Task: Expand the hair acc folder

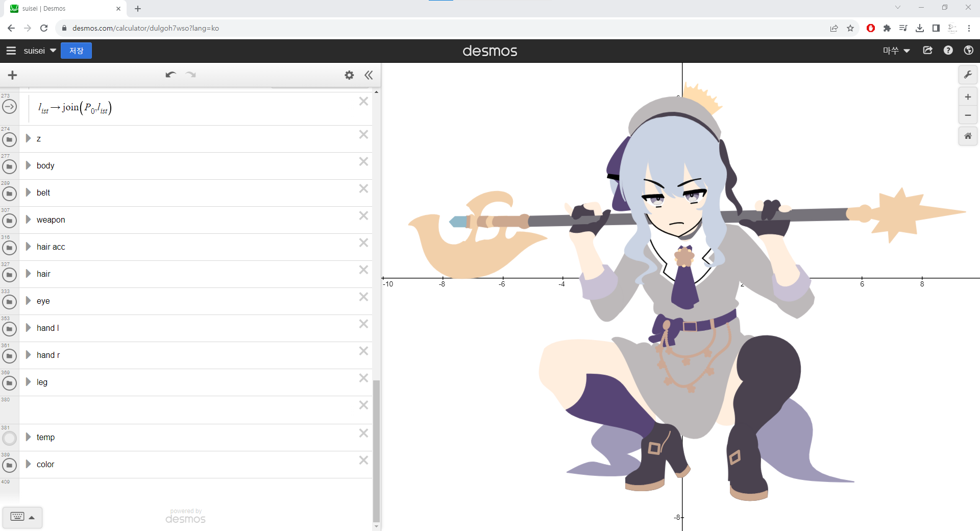Action: [29, 247]
